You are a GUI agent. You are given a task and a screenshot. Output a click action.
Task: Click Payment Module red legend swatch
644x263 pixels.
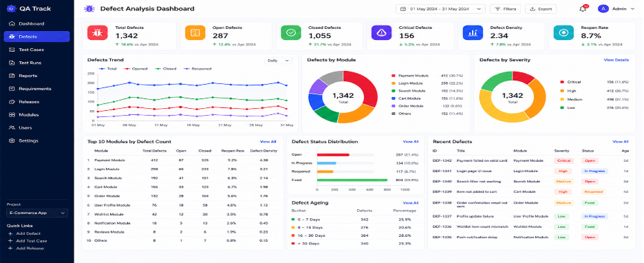394,76
